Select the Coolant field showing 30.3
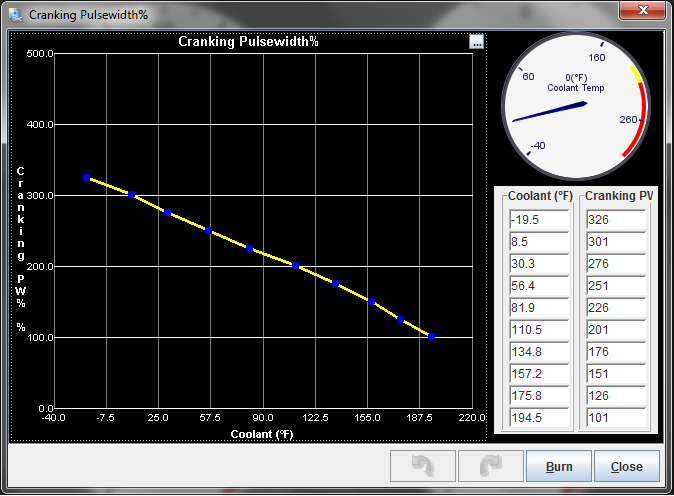674x496 pixels. 539,263
